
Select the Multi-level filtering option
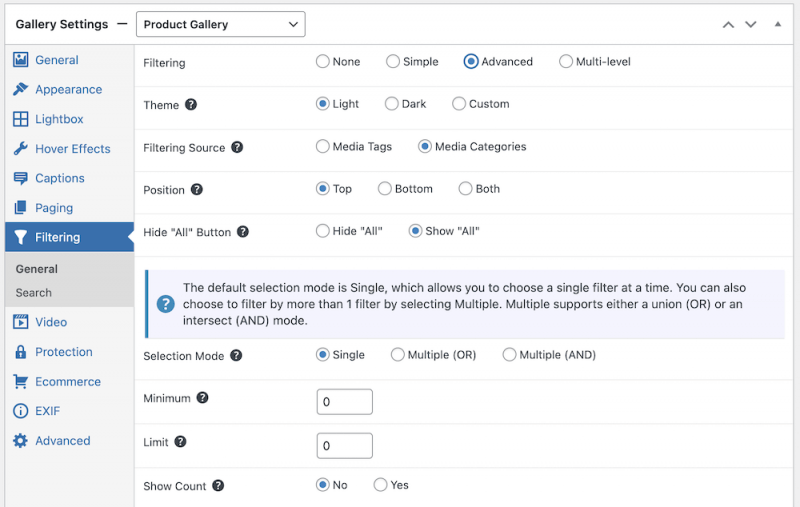567,62
